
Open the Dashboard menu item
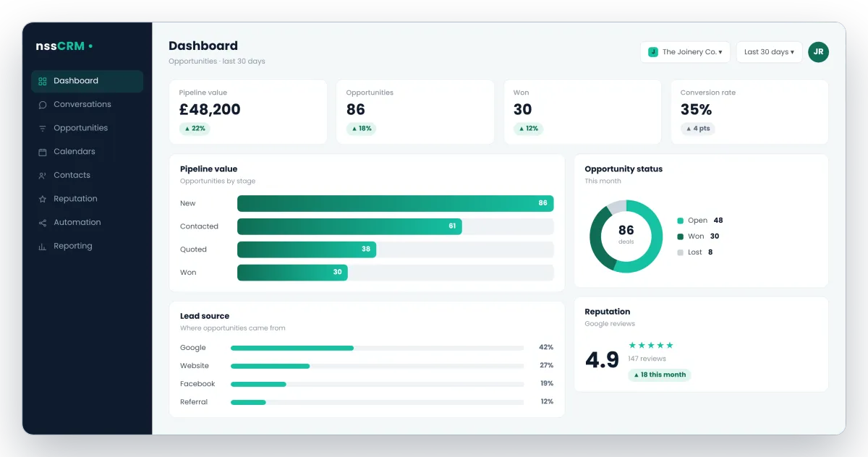(87, 81)
